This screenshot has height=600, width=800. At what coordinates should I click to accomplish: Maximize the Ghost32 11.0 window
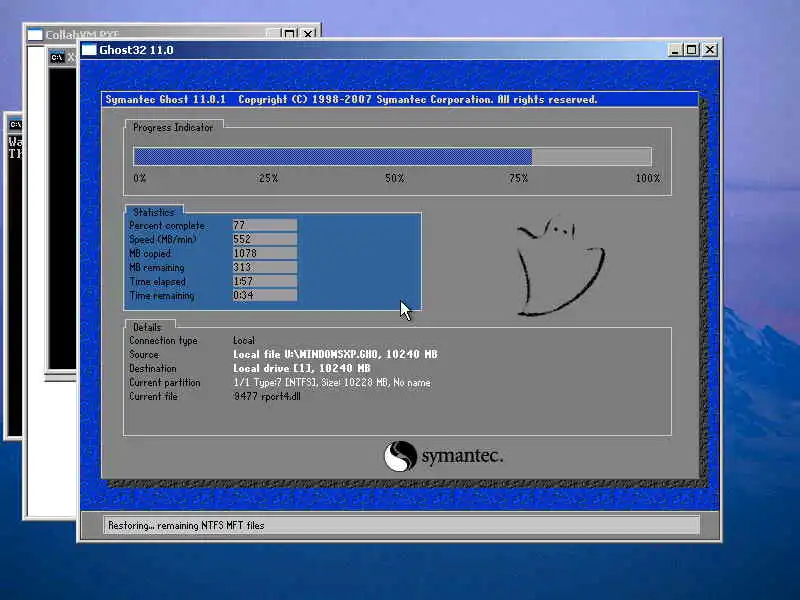click(692, 49)
